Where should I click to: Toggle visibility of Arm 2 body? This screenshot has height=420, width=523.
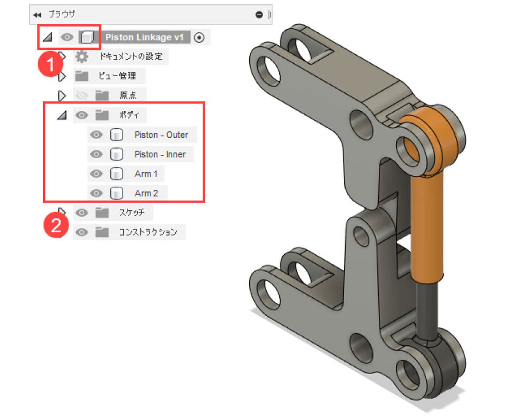click(x=96, y=193)
